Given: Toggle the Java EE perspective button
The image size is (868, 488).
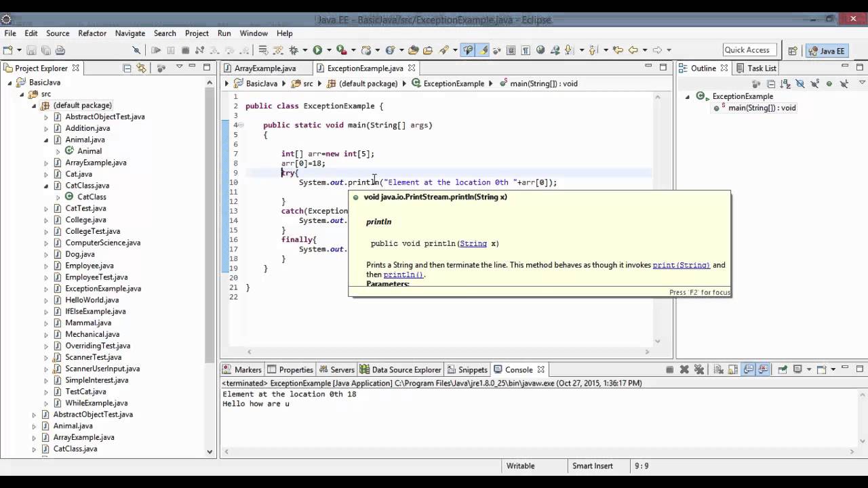Looking at the screenshot, I should (x=826, y=50).
